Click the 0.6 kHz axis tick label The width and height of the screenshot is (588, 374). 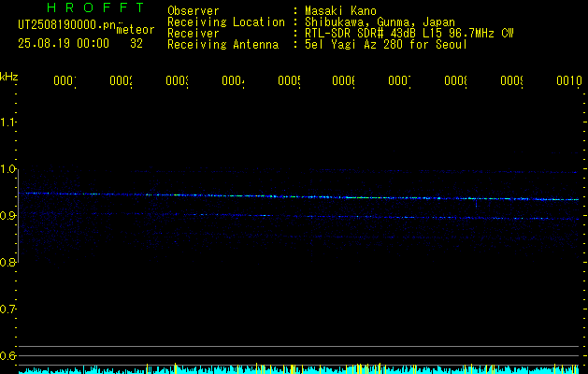pos(7,355)
